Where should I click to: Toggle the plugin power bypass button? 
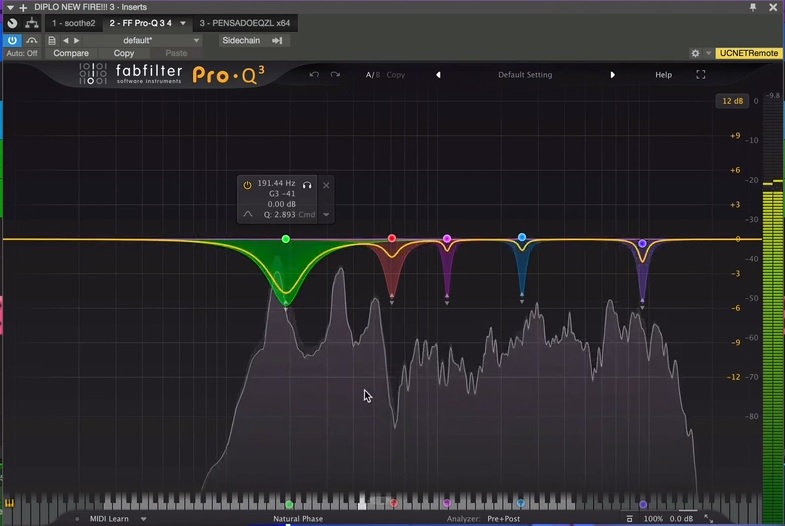click(x=12, y=40)
